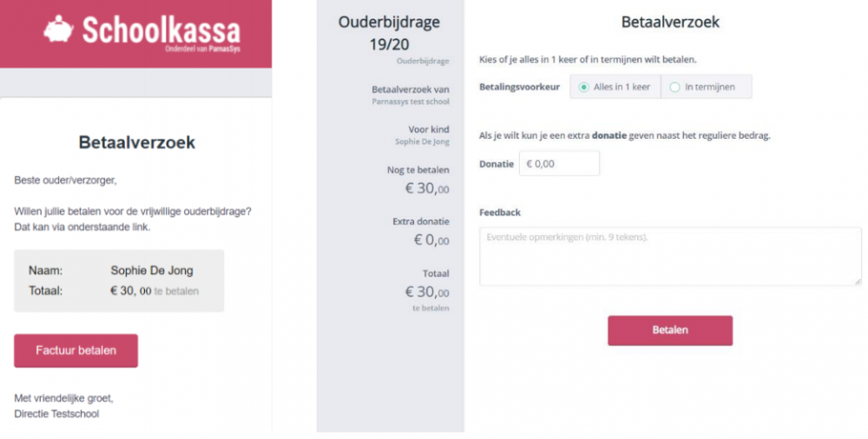This screenshot has height=439, width=868.
Task: Click the 'Nog te betalen' € 30,00 amount
Action: pos(426,187)
